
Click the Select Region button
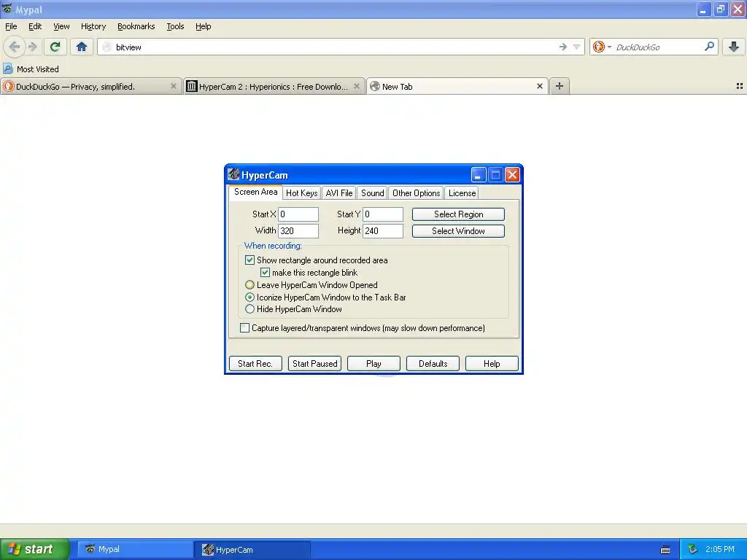458,214
